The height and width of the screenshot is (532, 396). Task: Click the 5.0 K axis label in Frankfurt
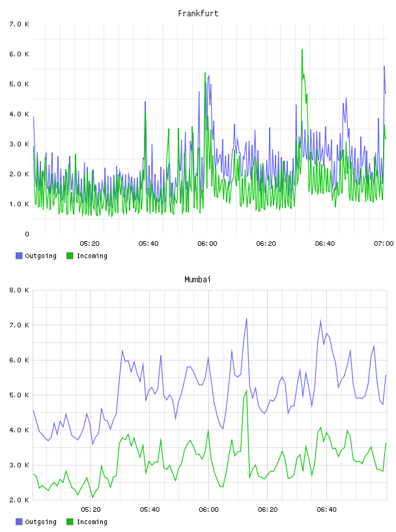pos(20,84)
